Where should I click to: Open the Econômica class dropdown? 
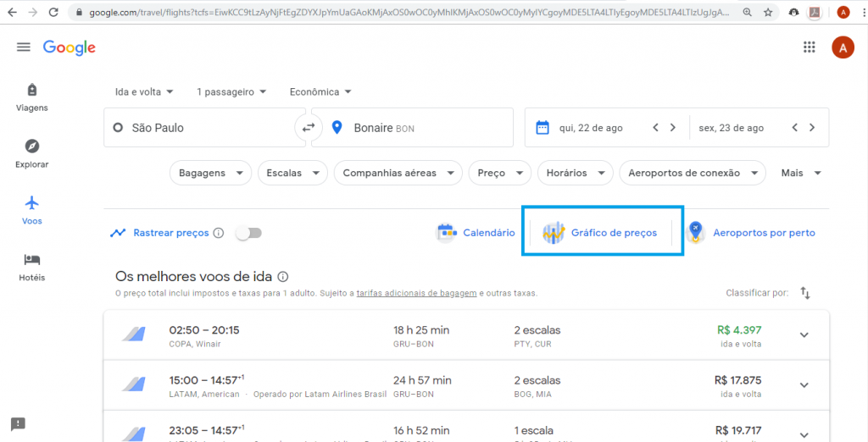coord(321,91)
